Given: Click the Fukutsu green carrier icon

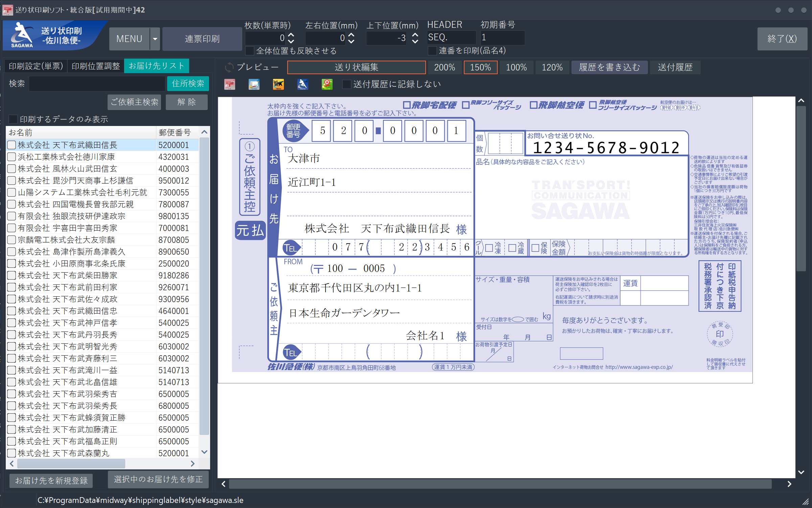Looking at the screenshot, I should [327, 84].
